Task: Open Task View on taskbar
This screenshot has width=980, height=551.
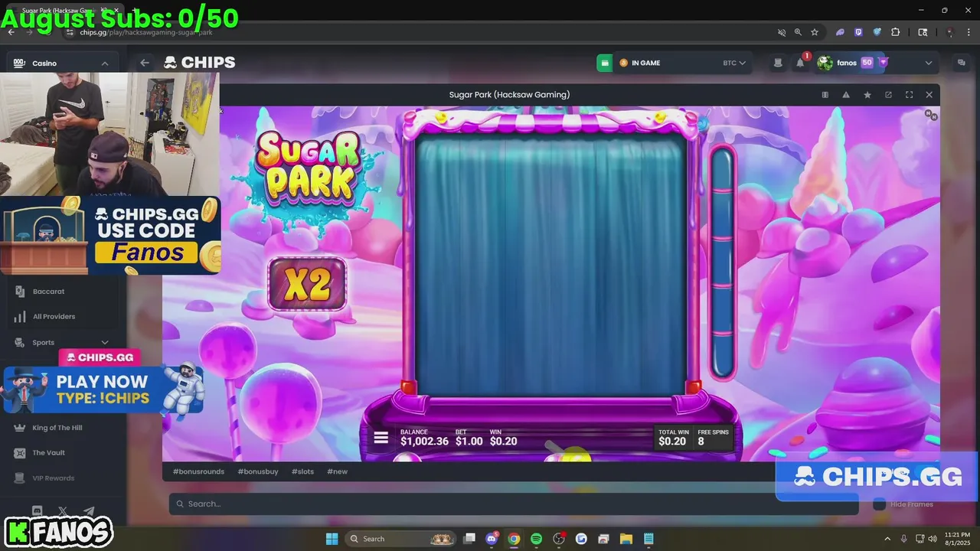Action: (469, 539)
